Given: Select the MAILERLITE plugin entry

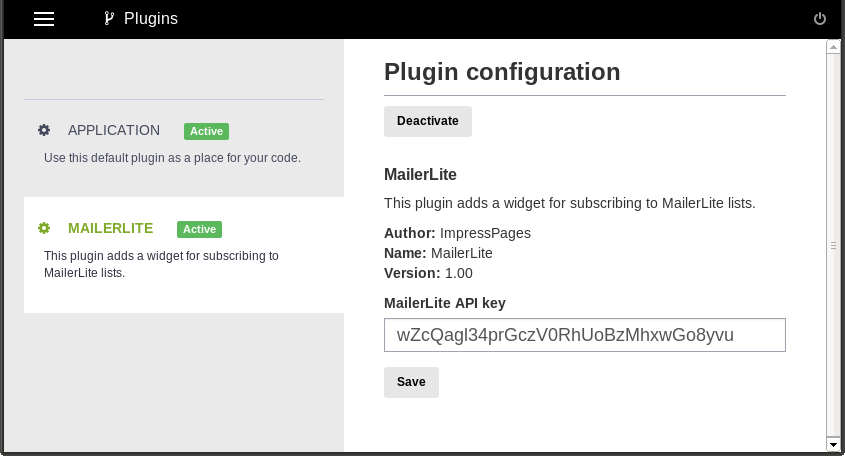Looking at the screenshot, I should (x=184, y=254).
